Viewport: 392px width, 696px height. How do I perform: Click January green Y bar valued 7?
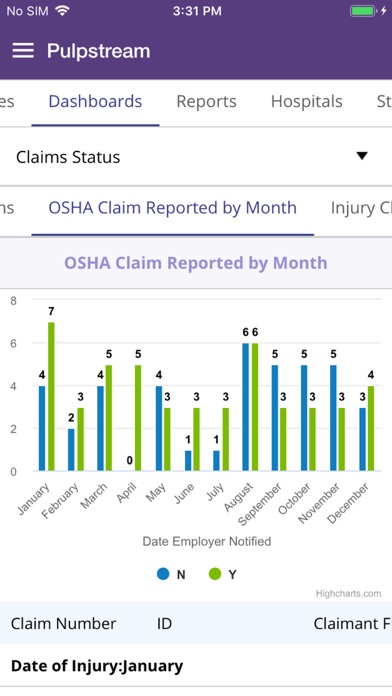click(51, 396)
